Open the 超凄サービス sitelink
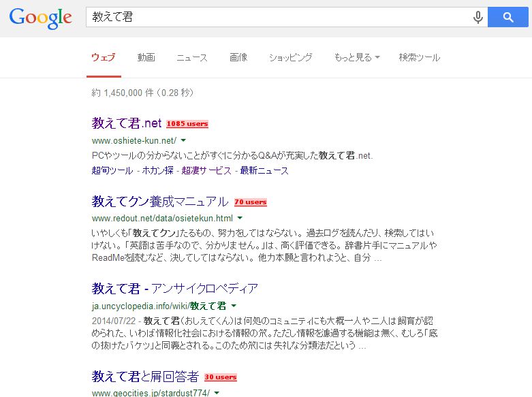The width and height of the screenshot is (532, 397). (x=206, y=170)
